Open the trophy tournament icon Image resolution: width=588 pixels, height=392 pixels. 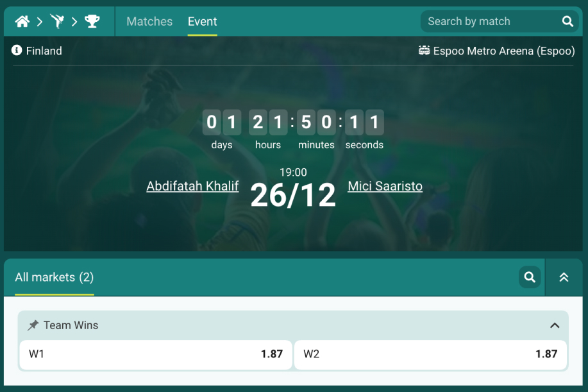(x=92, y=21)
